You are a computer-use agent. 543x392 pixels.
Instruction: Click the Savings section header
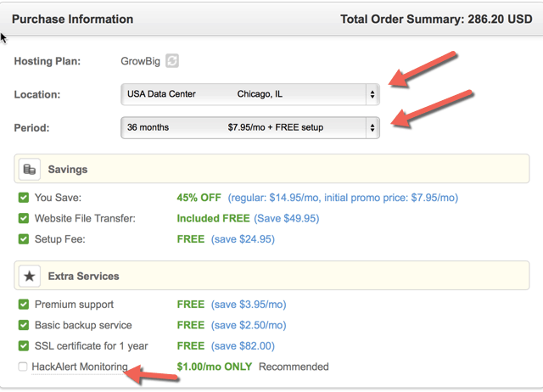click(x=271, y=169)
